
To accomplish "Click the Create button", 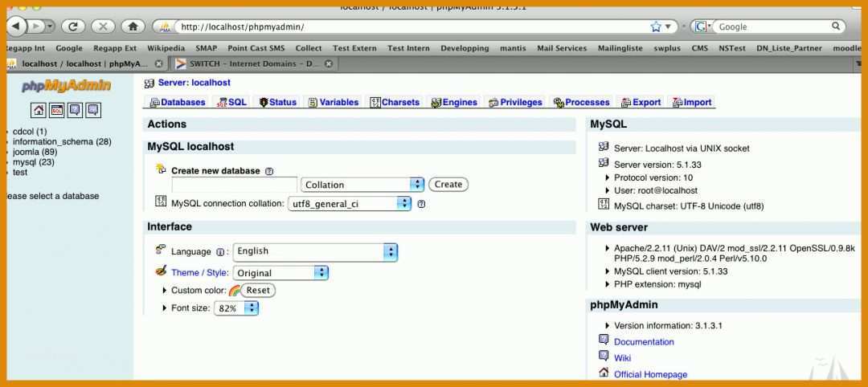I will tap(448, 185).
